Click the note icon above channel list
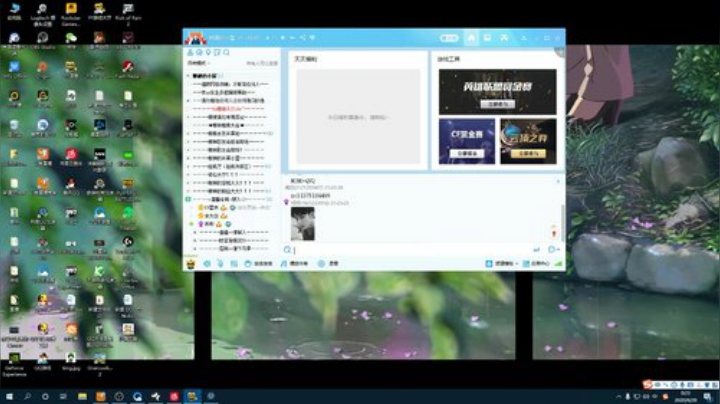 click(x=217, y=52)
